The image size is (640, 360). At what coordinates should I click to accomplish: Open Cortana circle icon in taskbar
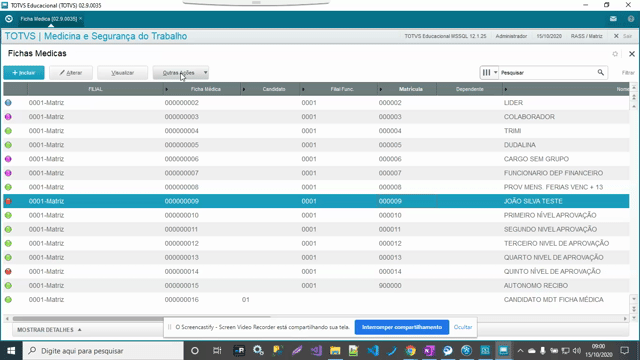pyautogui.click(x=195, y=351)
